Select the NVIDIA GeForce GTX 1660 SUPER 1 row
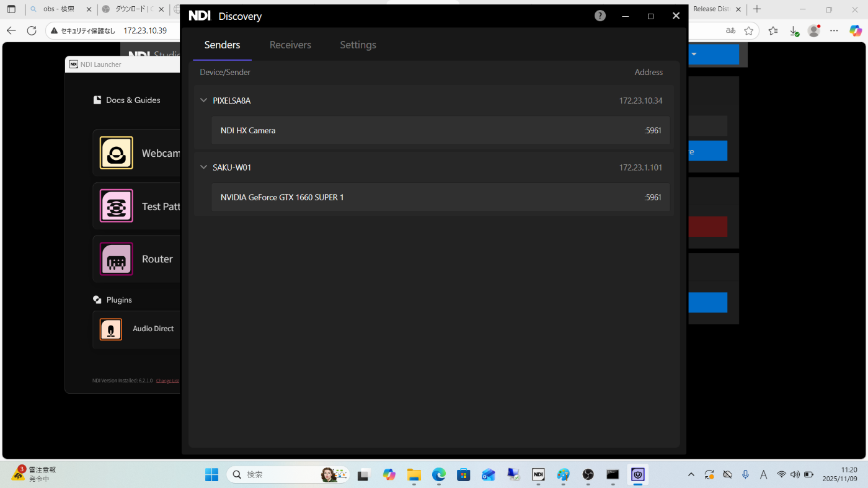The height and width of the screenshot is (488, 868). point(440,197)
